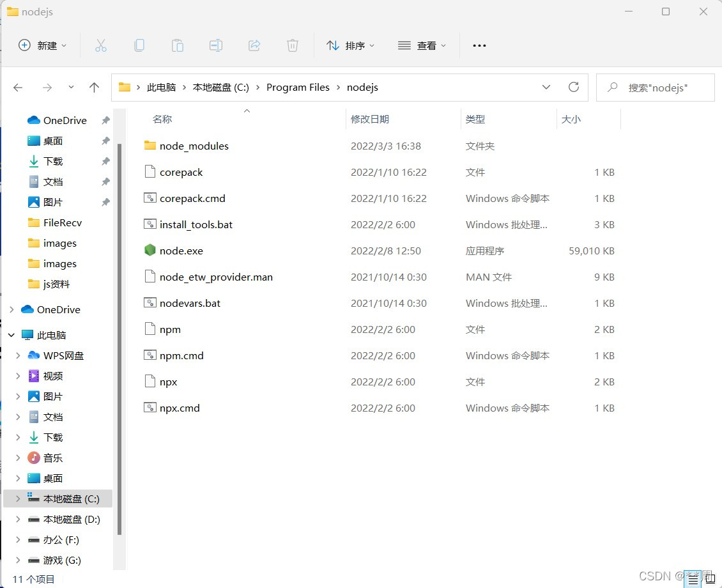The height and width of the screenshot is (588, 722).
Task: Click the Share icon in toolbar
Action: (x=254, y=45)
